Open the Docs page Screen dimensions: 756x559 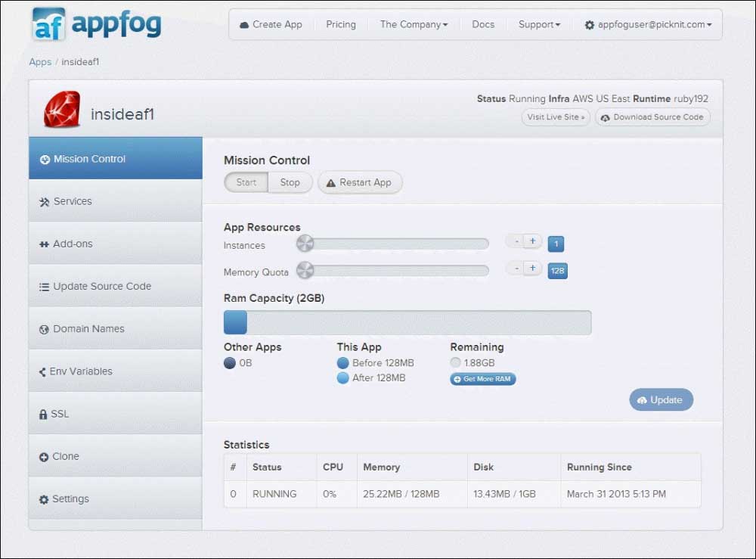coord(483,24)
